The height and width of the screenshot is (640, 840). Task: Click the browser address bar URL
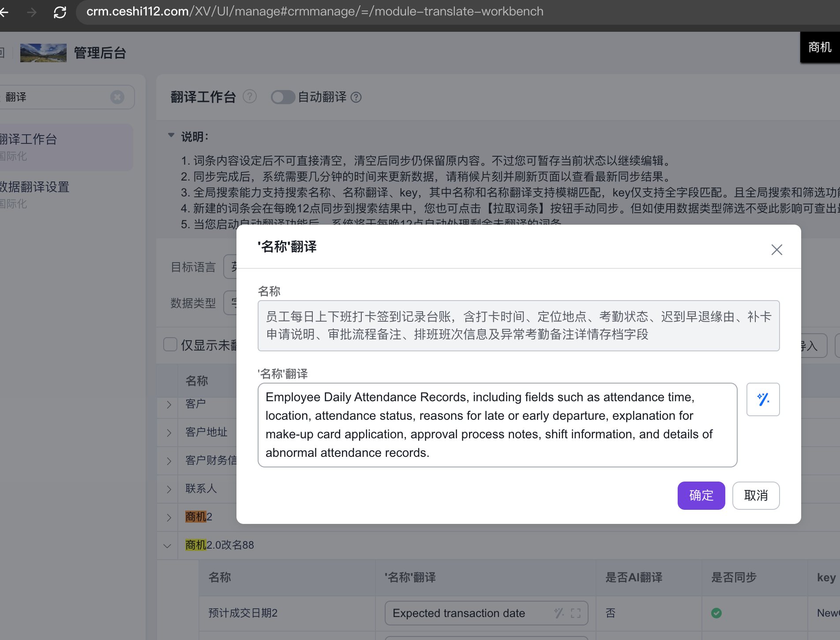click(x=315, y=11)
